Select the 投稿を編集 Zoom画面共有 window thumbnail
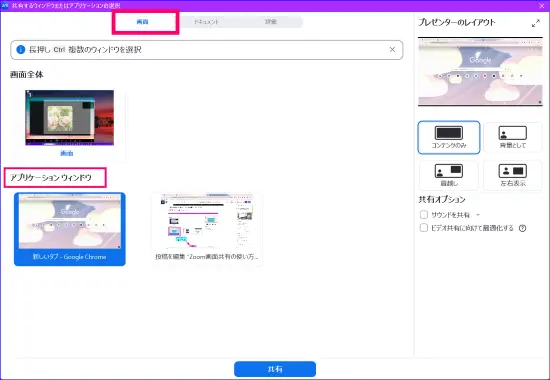 point(207,229)
